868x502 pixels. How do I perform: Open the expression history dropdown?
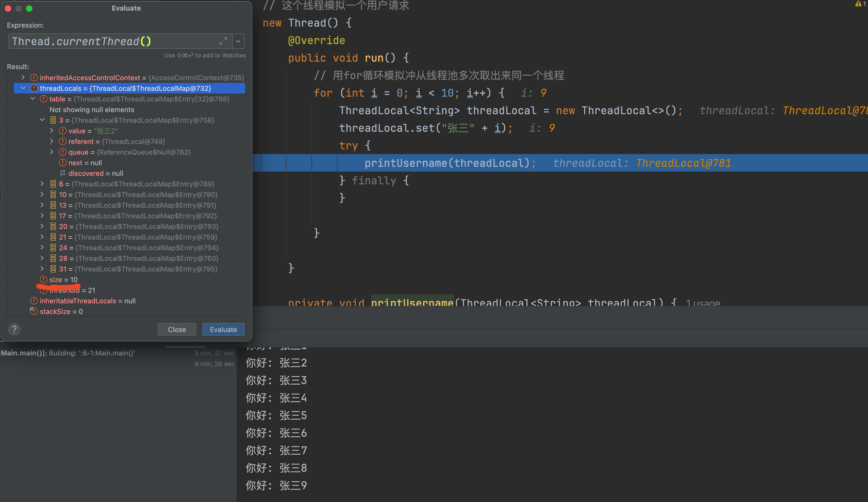point(238,41)
